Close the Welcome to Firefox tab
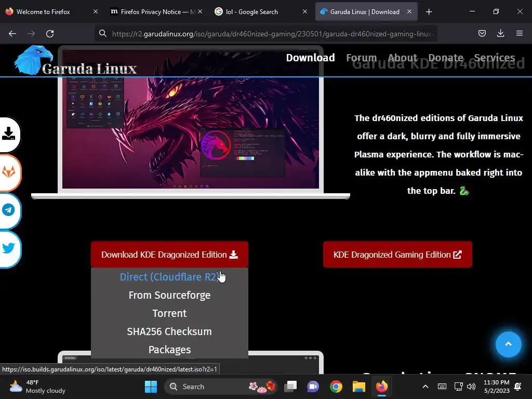The height and width of the screenshot is (399, 532). 96,11
